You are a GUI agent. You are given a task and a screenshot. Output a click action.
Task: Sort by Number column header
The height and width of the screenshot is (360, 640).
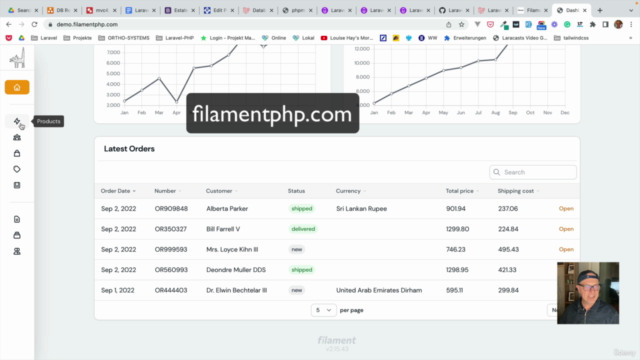168,191
